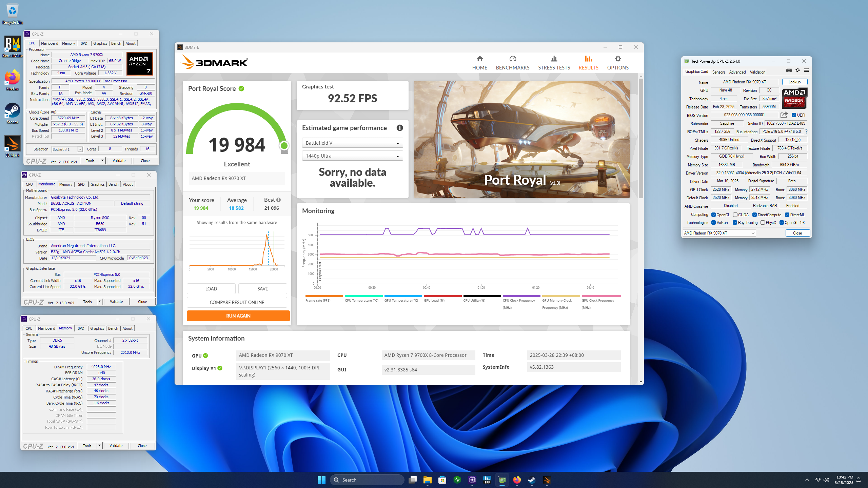Toggle UEFI checkbox in GPU-Z
The width and height of the screenshot is (868, 488).
coord(794,115)
